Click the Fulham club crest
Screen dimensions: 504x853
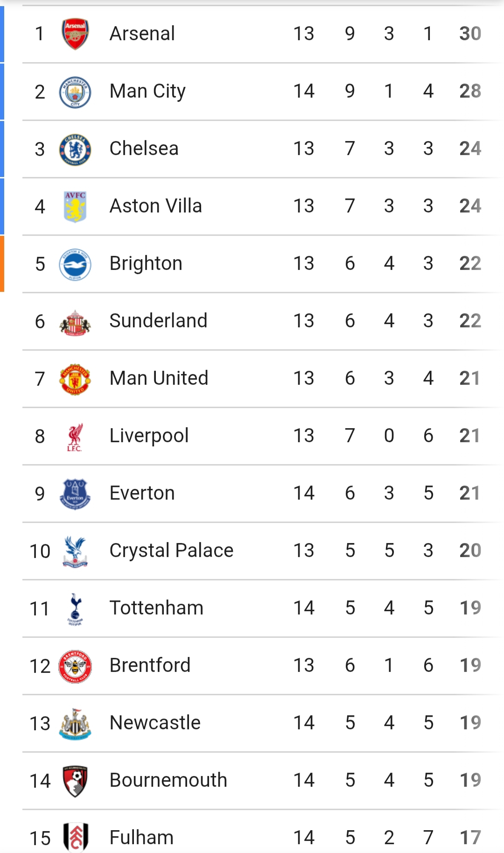75,837
